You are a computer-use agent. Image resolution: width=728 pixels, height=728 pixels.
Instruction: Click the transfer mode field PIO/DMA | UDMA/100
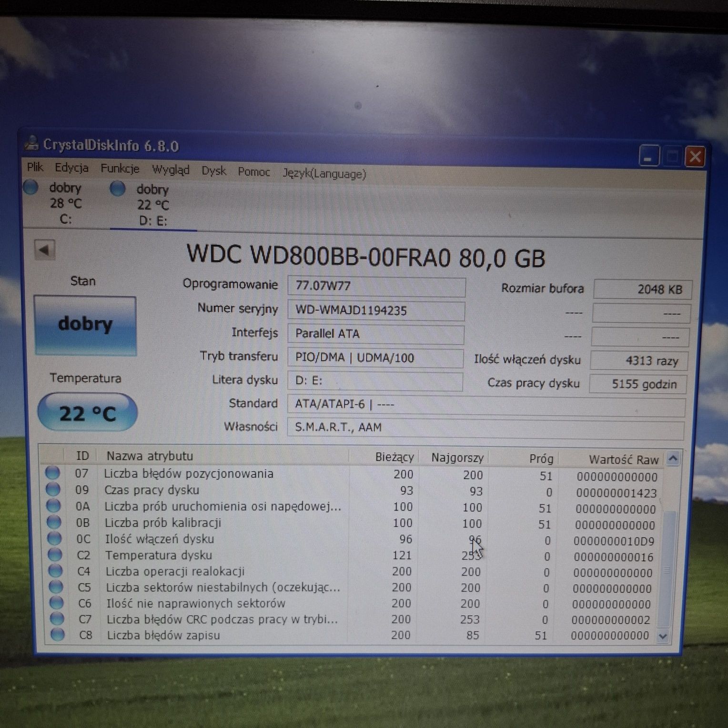[x=375, y=358]
